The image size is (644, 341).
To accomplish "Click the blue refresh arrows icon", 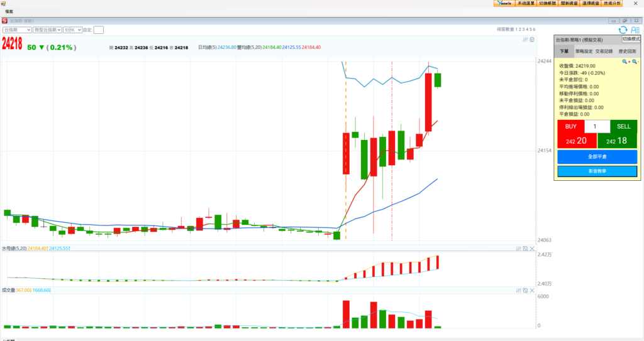I will [x=623, y=30].
